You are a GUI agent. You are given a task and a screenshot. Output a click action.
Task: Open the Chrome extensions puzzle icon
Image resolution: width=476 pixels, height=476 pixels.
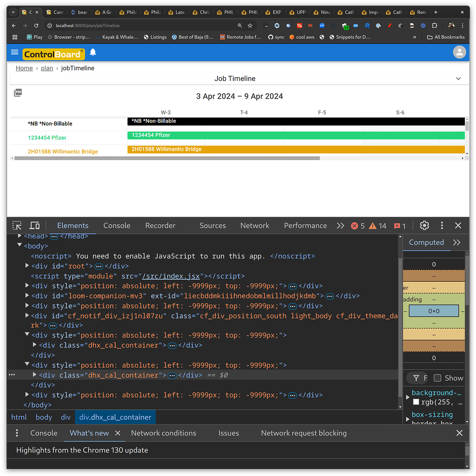tap(435, 26)
